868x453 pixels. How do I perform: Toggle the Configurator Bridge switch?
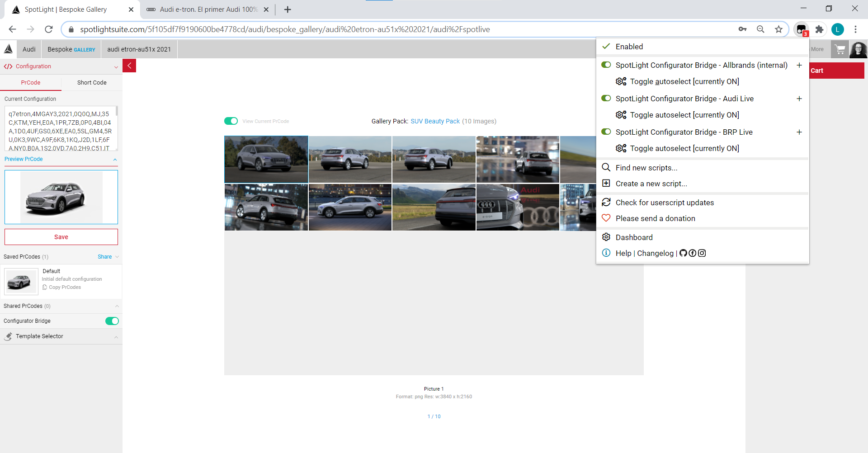click(x=112, y=321)
